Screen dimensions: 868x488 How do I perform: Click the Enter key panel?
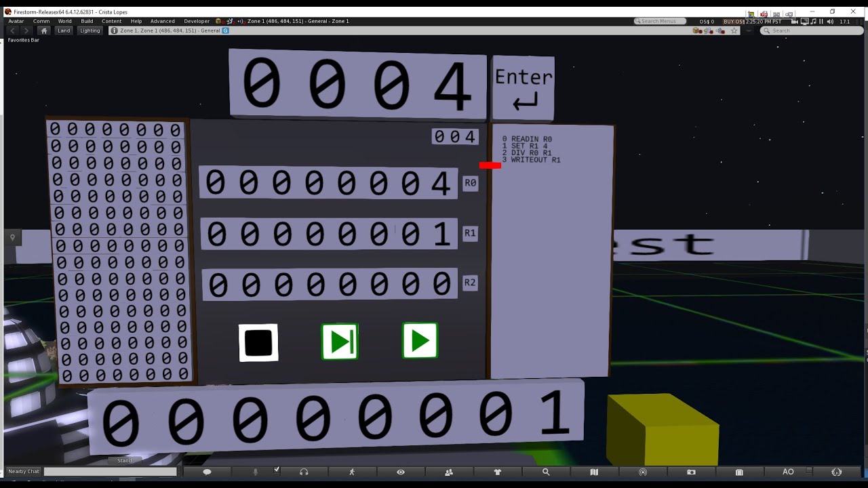(x=524, y=89)
